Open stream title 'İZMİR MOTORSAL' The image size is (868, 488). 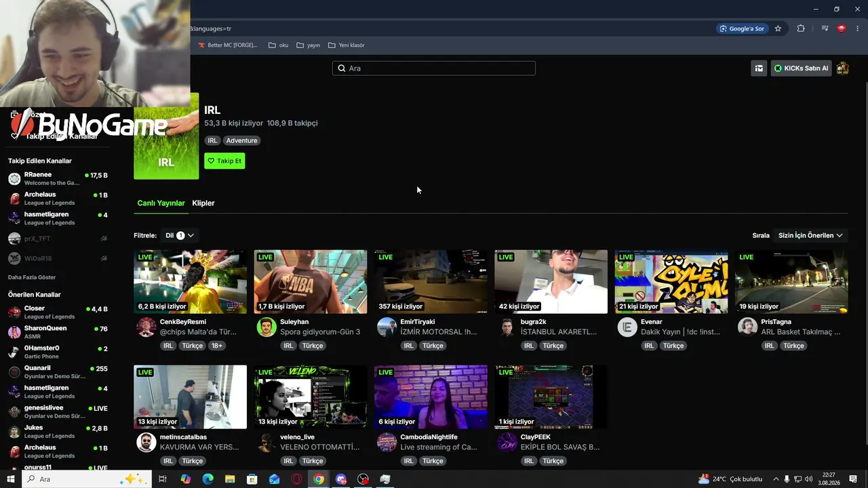(439, 332)
